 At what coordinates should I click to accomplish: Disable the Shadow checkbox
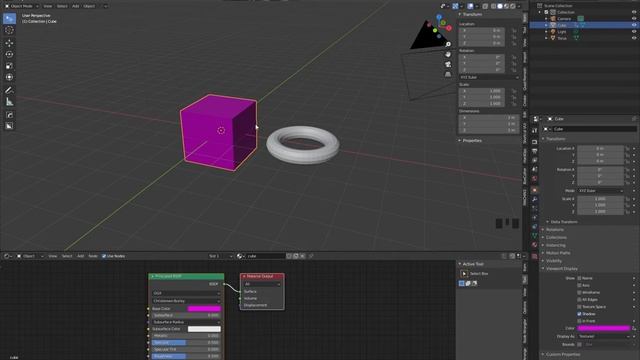579,314
